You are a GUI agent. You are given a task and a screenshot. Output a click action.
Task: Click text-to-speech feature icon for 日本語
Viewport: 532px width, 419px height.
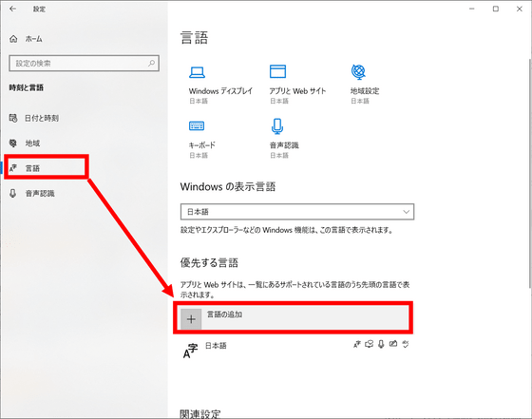[369, 344]
